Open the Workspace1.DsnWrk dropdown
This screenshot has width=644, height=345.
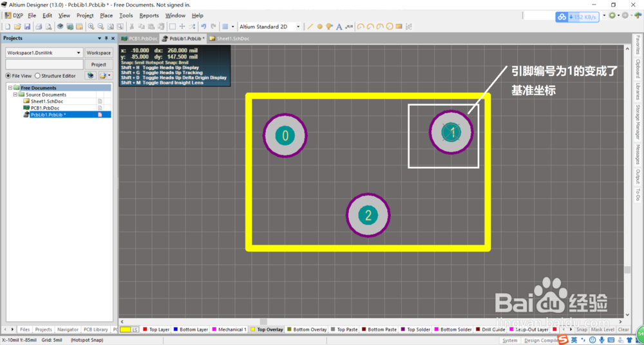pyautogui.click(x=79, y=53)
